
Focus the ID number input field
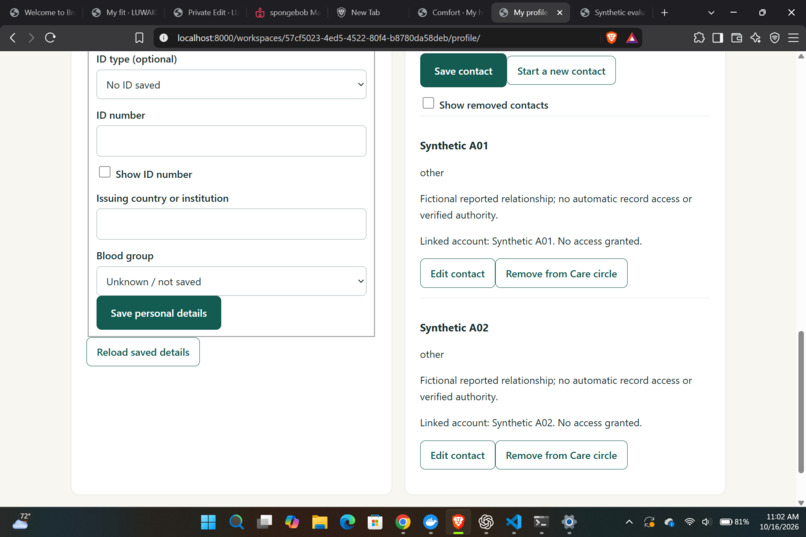pos(231,141)
